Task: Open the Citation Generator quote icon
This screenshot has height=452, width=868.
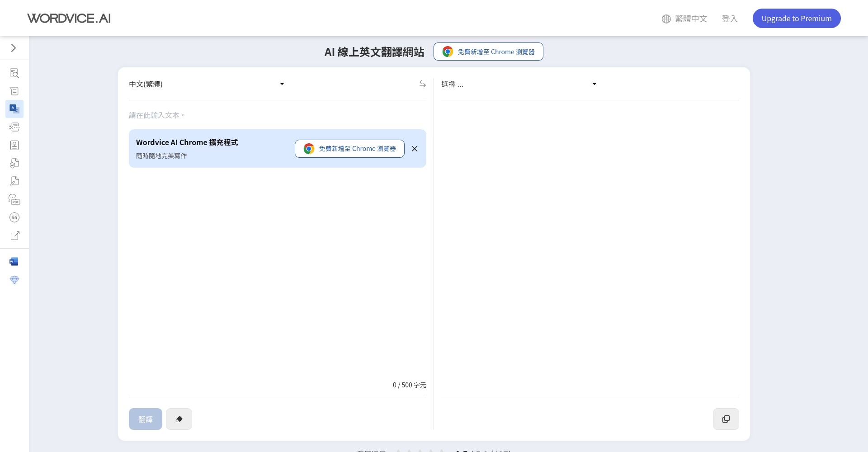Action: click(14, 217)
